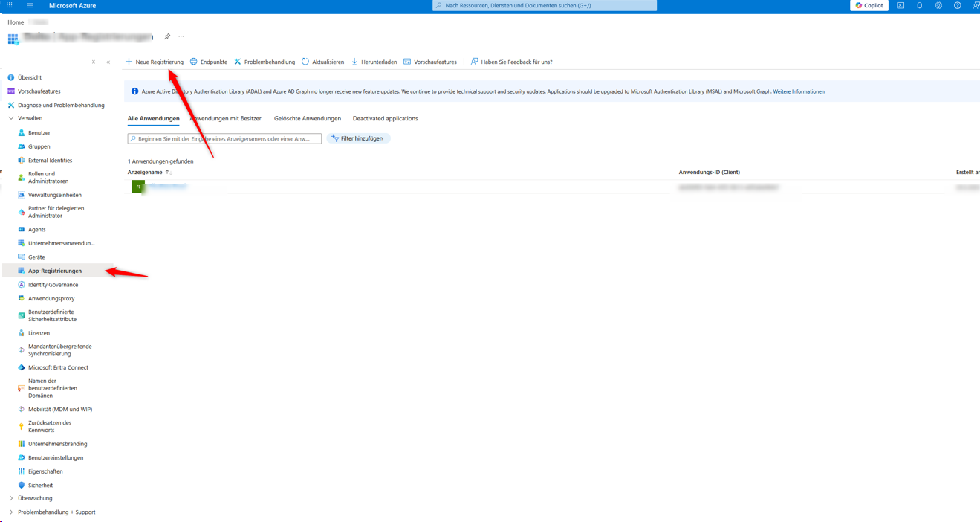Follow the Weitere Informationen link

799,91
